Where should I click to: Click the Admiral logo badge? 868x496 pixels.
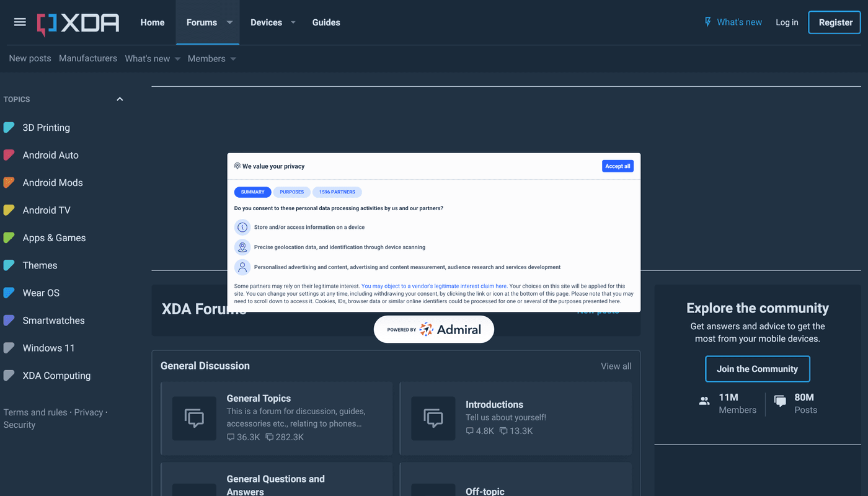click(434, 329)
